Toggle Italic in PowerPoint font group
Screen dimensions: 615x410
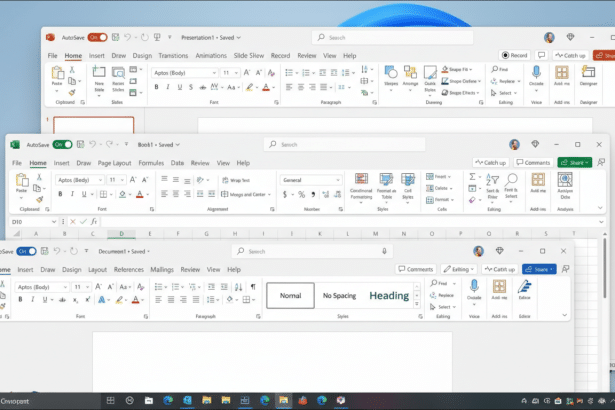coord(168,87)
